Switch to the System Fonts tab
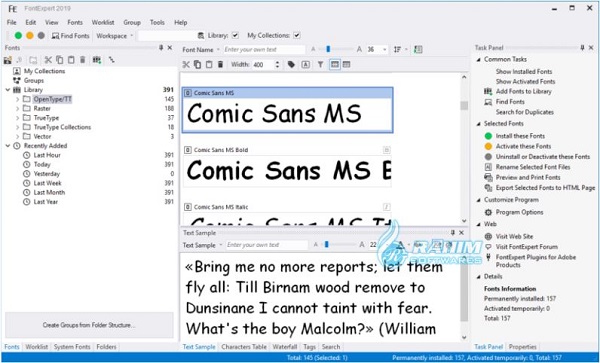Image resolution: width=600 pixels, height=363 pixels. [x=72, y=347]
